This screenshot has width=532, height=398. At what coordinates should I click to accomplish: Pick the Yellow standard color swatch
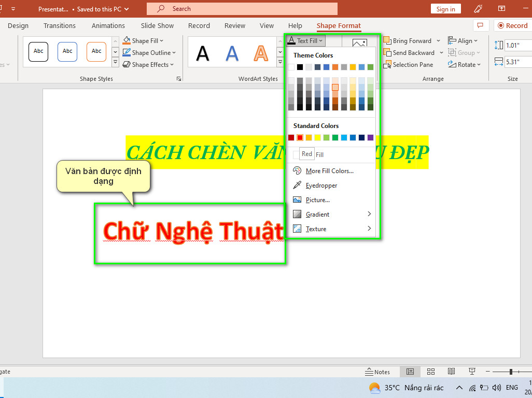tap(317, 137)
